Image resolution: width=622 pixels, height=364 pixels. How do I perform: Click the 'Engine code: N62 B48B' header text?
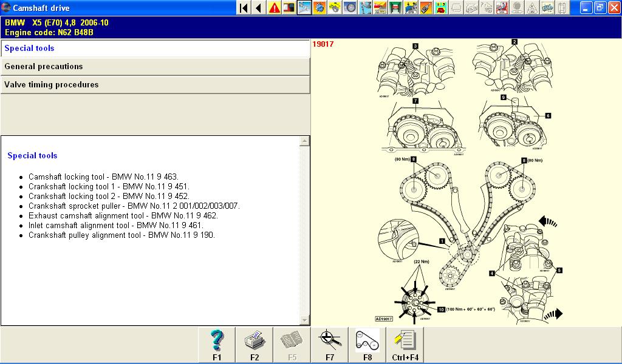pyautogui.click(x=49, y=33)
